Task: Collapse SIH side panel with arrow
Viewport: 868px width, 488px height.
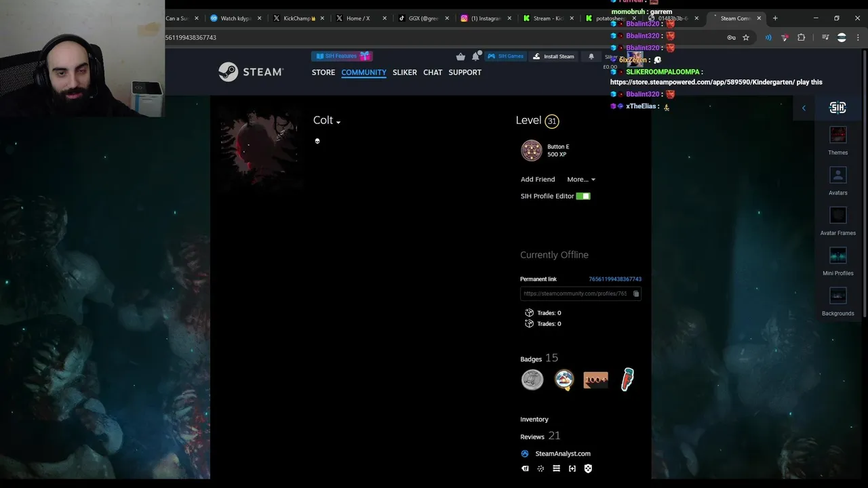Action: [x=804, y=108]
